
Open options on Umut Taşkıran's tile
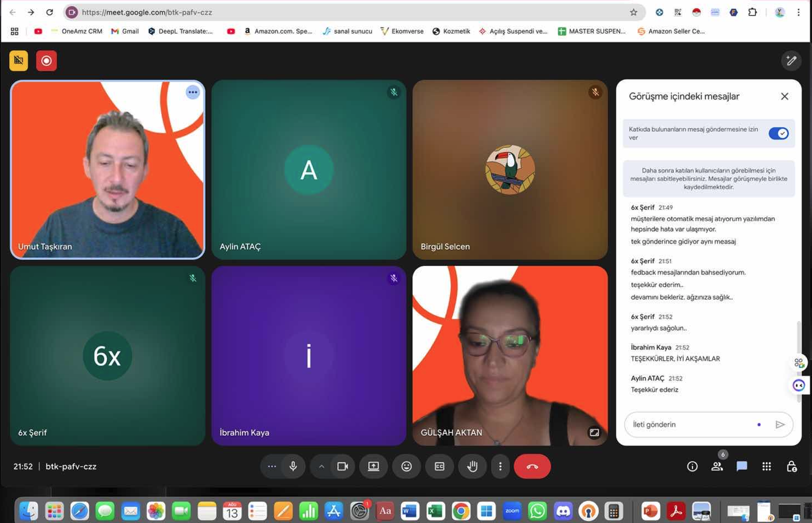[193, 92]
